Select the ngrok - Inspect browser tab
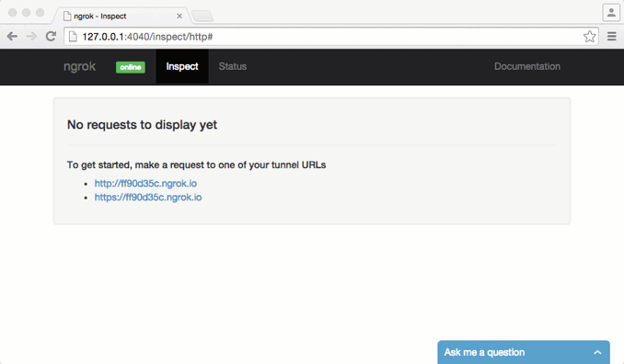624x364 pixels. pyautogui.click(x=121, y=16)
